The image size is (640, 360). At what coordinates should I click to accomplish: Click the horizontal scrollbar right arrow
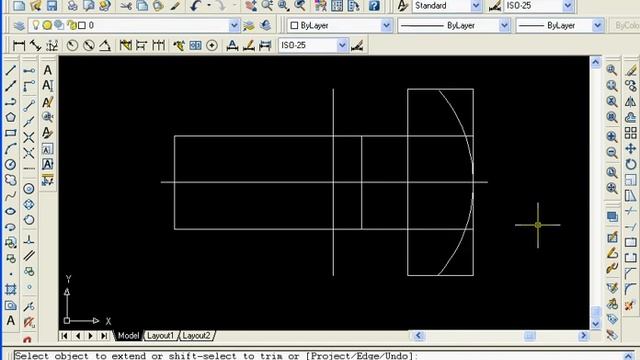583,336
